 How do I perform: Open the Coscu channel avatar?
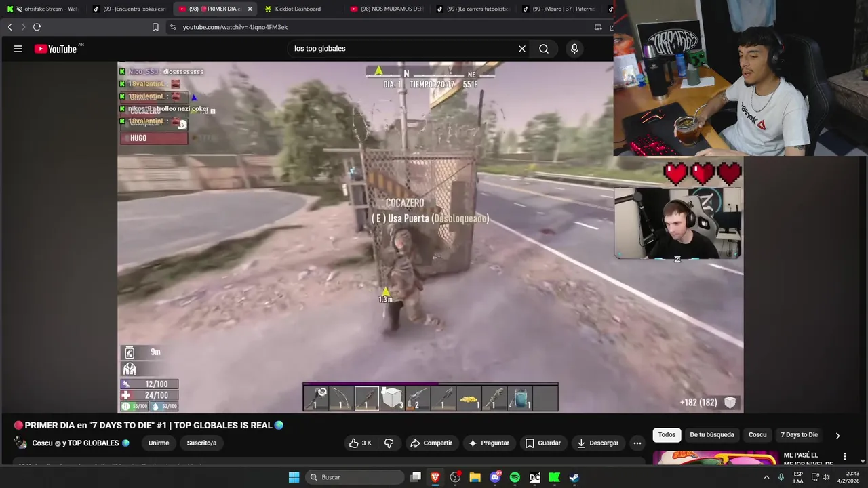point(20,443)
